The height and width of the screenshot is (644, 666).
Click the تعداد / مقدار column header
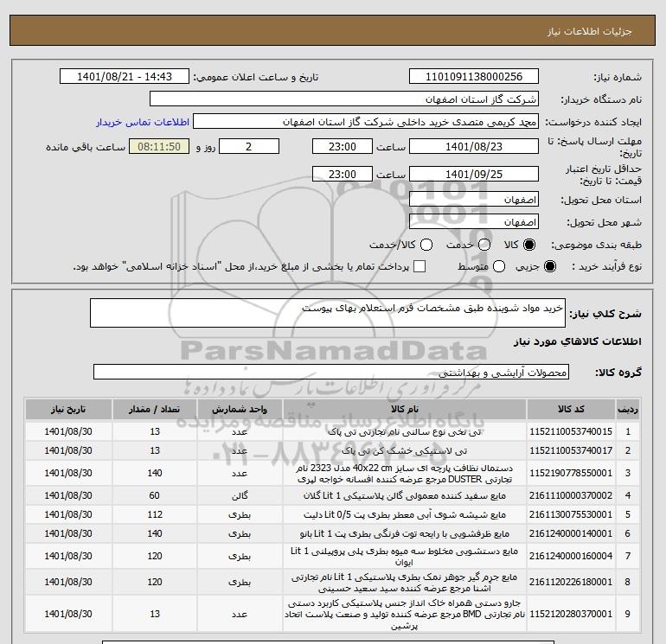coord(155,409)
